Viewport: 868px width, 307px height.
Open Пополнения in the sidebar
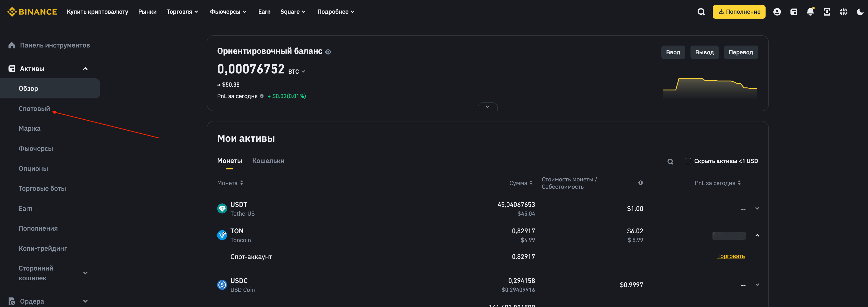(x=38, y=228)
